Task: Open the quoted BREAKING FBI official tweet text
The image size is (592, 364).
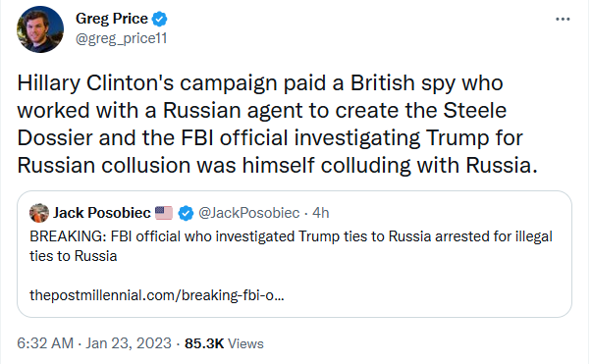Action: point(291,246)
